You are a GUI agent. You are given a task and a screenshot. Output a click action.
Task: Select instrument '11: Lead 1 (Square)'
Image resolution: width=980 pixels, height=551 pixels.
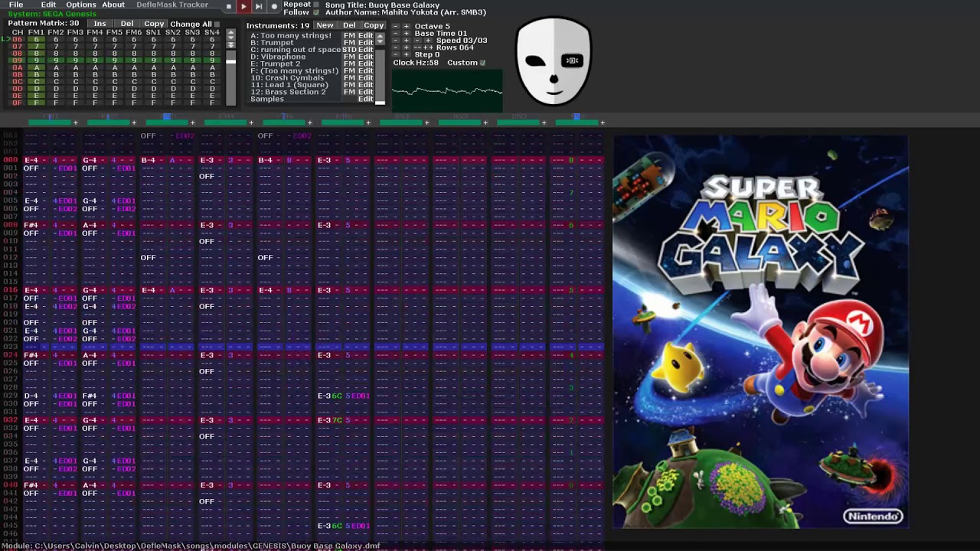coord(289,85)
